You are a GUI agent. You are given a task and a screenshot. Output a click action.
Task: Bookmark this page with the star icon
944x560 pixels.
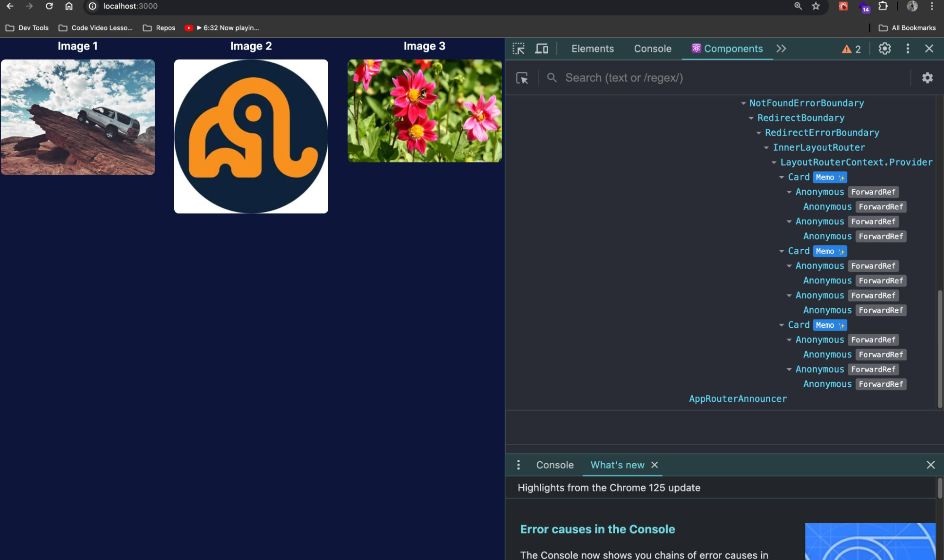pyautogui.click(x=816, y=6)
